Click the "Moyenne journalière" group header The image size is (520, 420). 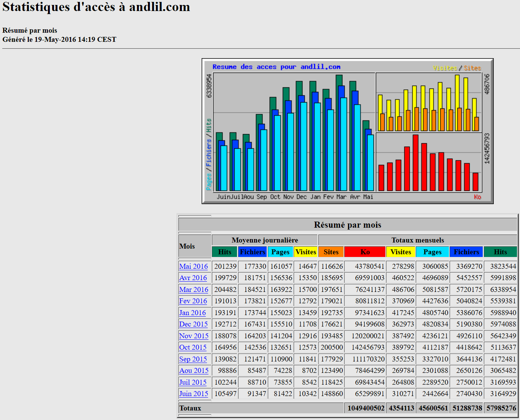tap(265, 240)
